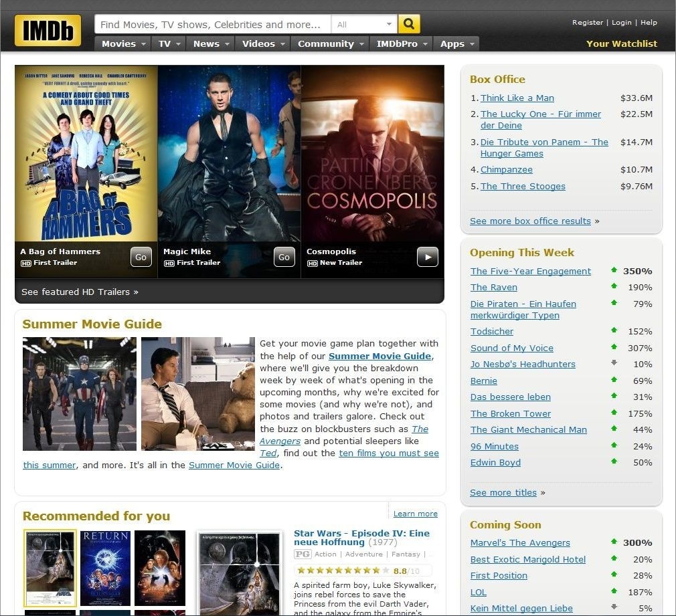Open See more titles link
The width and height of the screenshot is (676, 616).
click(503, 492)
